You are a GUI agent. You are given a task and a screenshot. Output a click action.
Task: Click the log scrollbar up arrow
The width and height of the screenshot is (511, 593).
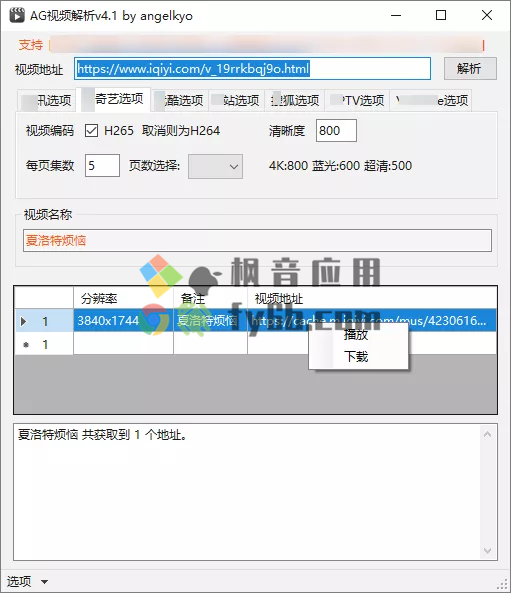488,435
